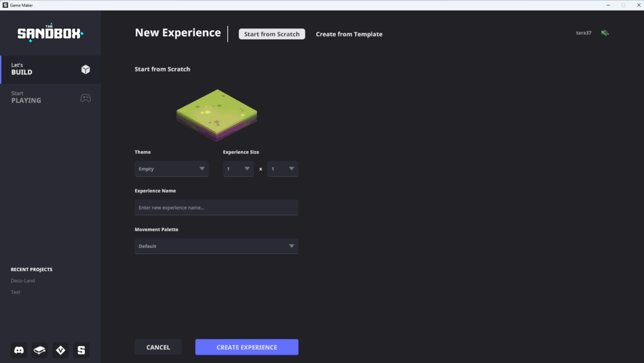Click the gamepad icon beside Playing
Image resolution: width=644 pixels, height=363 pixels.
(85, 98)
